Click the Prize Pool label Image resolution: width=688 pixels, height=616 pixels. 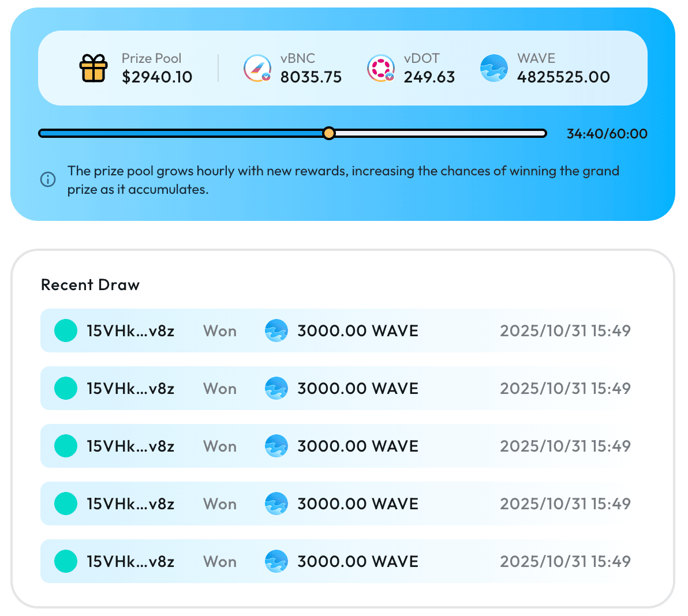click(x=151, y=58)
